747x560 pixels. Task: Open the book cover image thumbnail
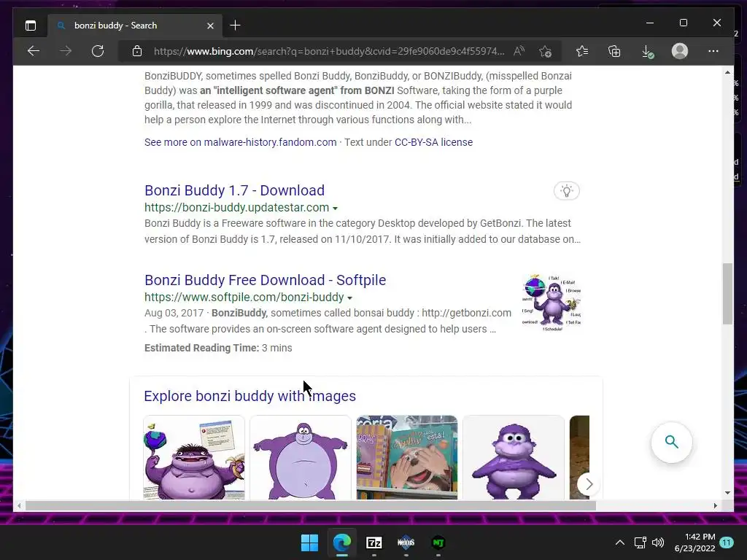click(407, 458)
